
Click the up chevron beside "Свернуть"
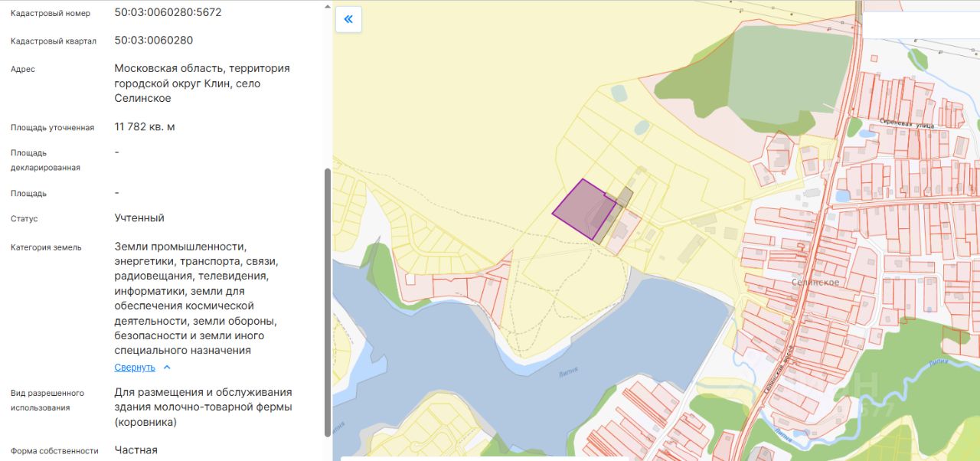[167, 368]
